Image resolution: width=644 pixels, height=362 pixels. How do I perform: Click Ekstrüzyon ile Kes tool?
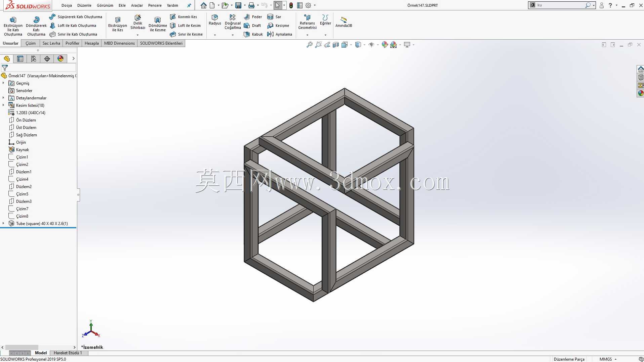(x=118, y=24)
